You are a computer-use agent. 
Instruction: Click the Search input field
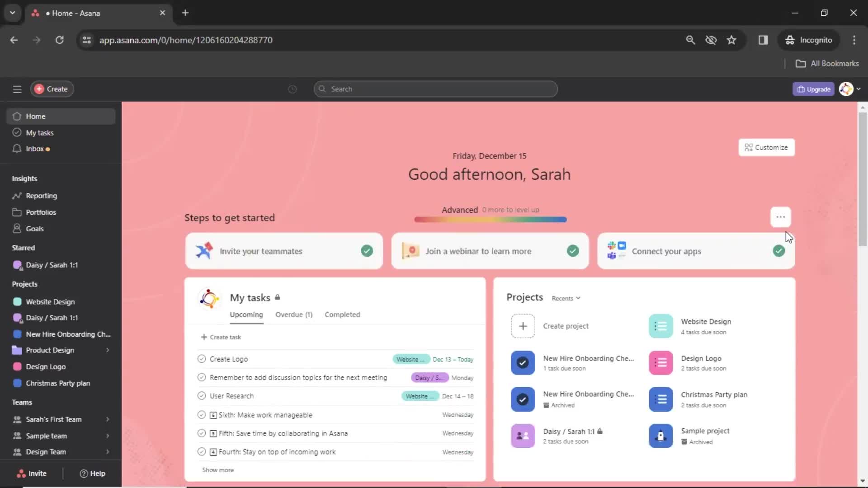[435, 89]
